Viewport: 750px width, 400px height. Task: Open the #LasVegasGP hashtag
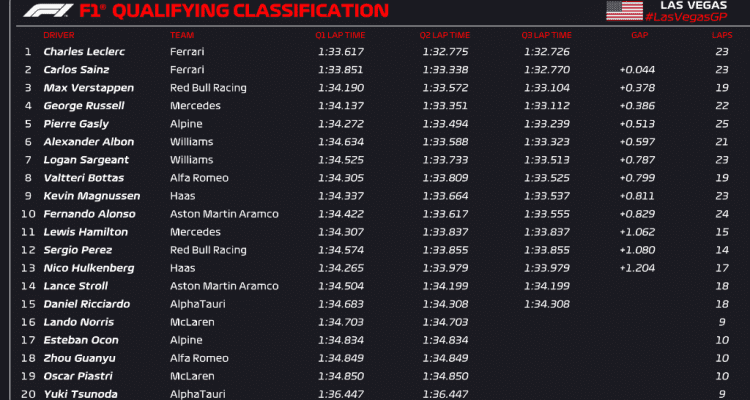click(685, 17)
